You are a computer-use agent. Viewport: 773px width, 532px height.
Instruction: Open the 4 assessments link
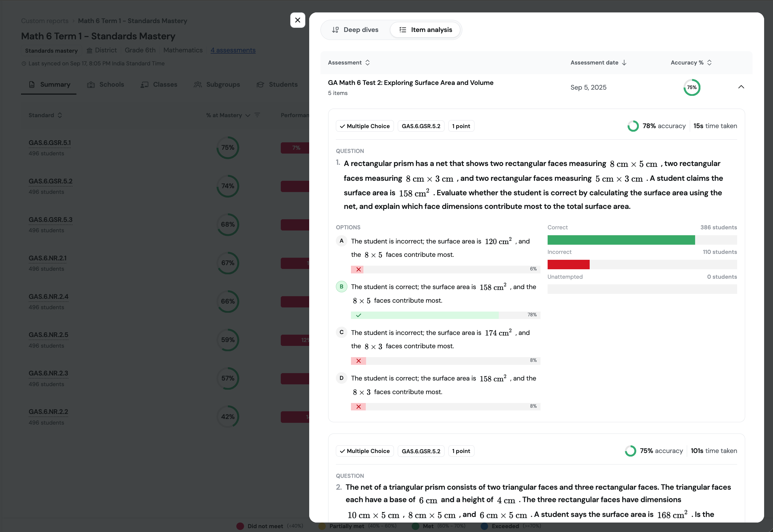point(233,50)
